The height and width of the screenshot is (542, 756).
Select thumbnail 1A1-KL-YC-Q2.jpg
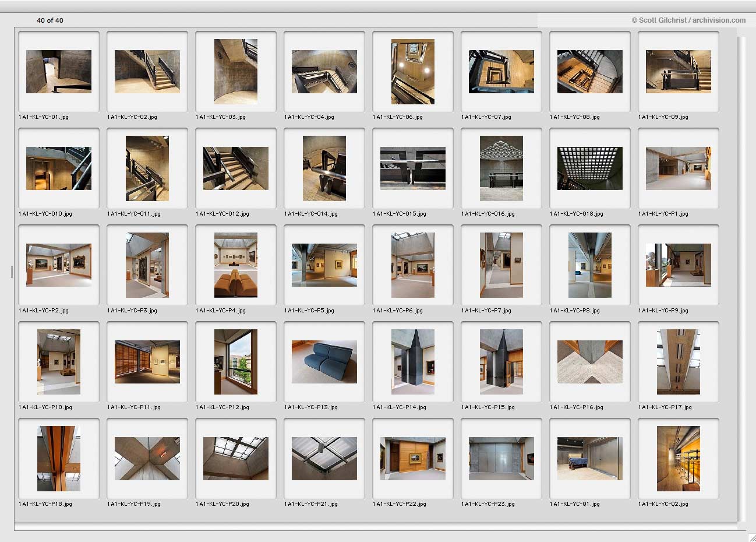[679, 459]
